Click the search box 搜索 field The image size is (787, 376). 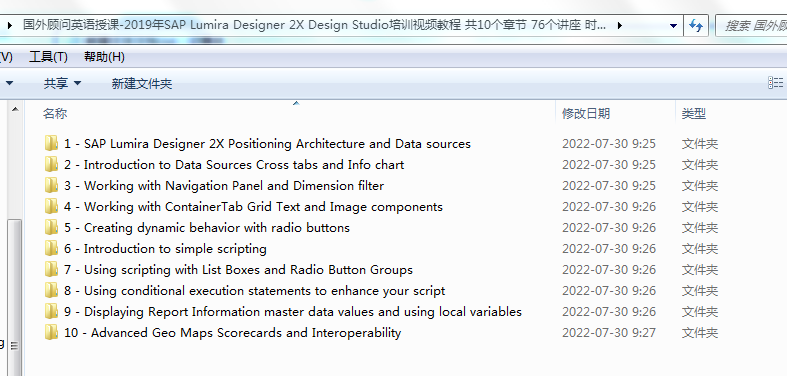(751, 26)
